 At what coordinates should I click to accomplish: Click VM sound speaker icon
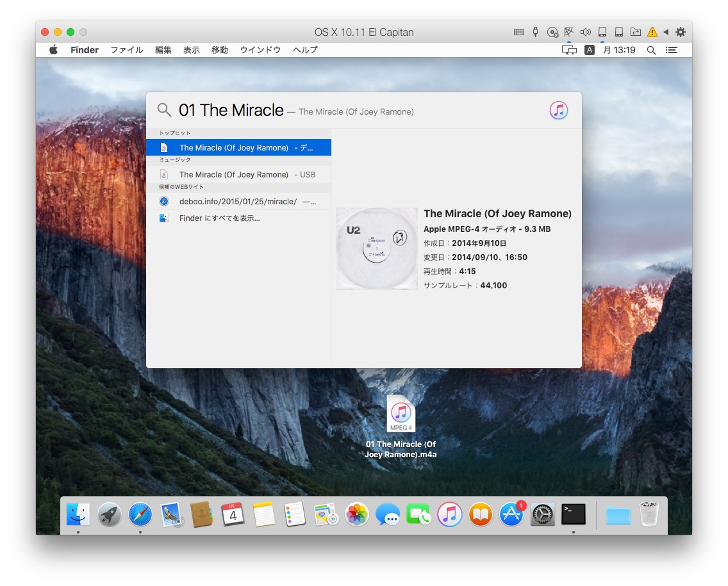point(586,32)
